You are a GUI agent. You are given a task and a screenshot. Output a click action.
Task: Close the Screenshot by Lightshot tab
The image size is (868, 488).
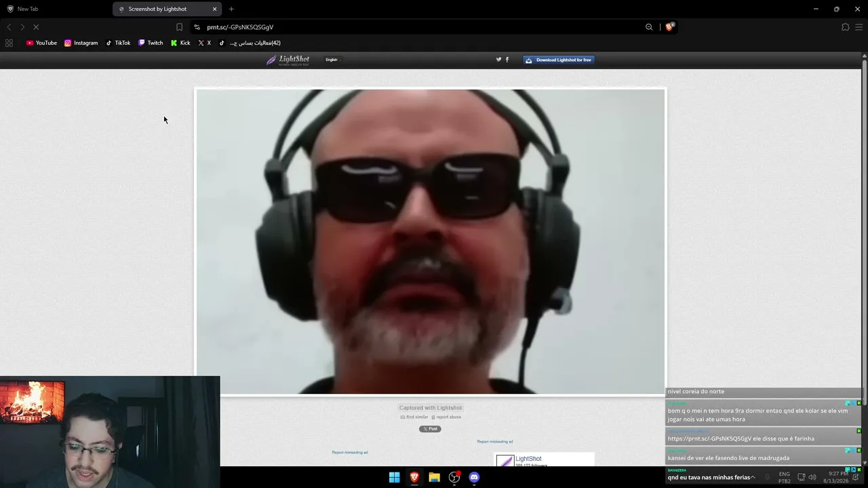click(x=215, y=9)
